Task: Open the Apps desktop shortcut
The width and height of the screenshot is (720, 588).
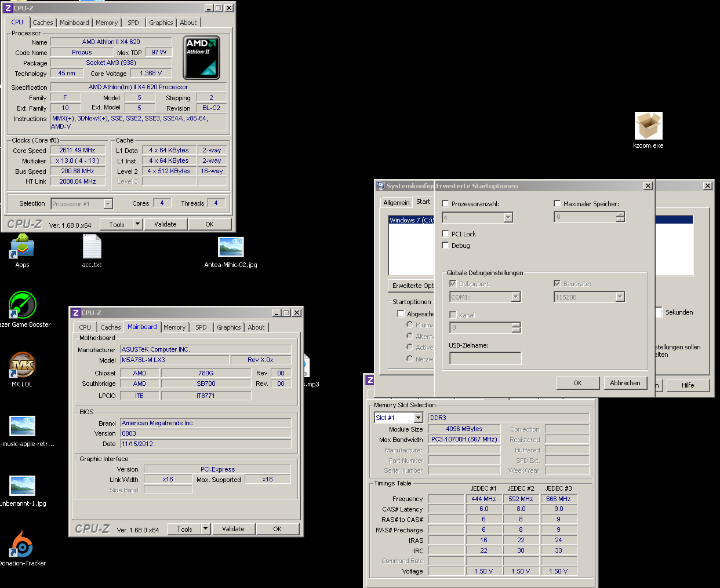Action: [22, 246]
